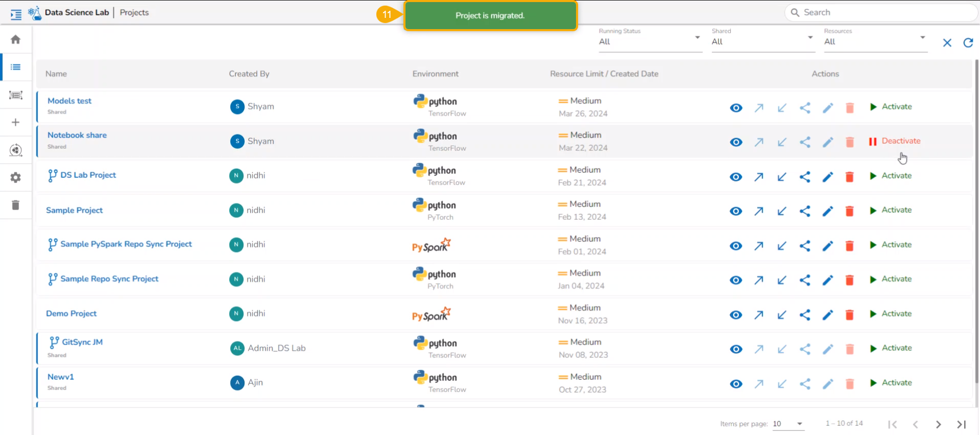Open the Home icon in sidebar
This screenshot has width=980, height=435.
coord(15,39)
